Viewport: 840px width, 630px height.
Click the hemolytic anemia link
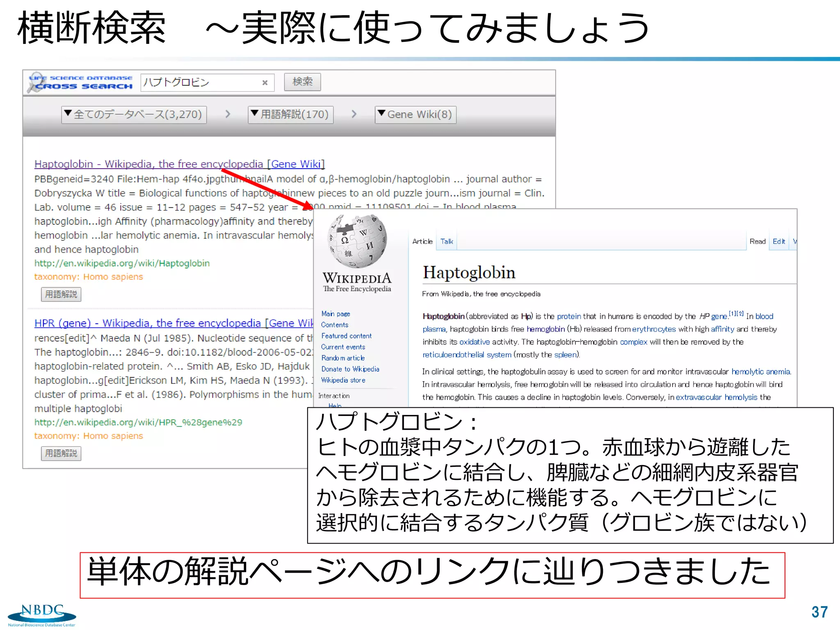(x=761, y=372)
